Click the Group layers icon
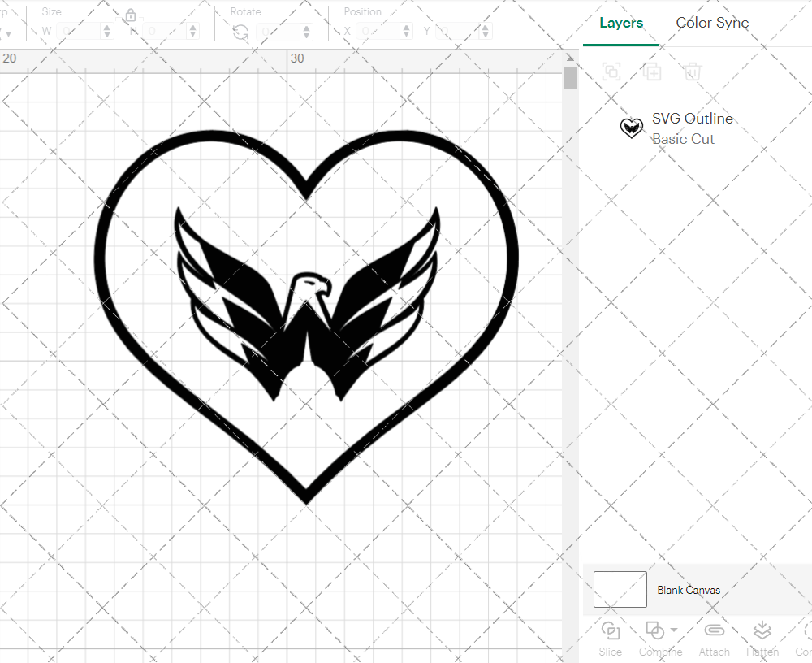This screenshot has height=663, width=812. click(611, 72)
